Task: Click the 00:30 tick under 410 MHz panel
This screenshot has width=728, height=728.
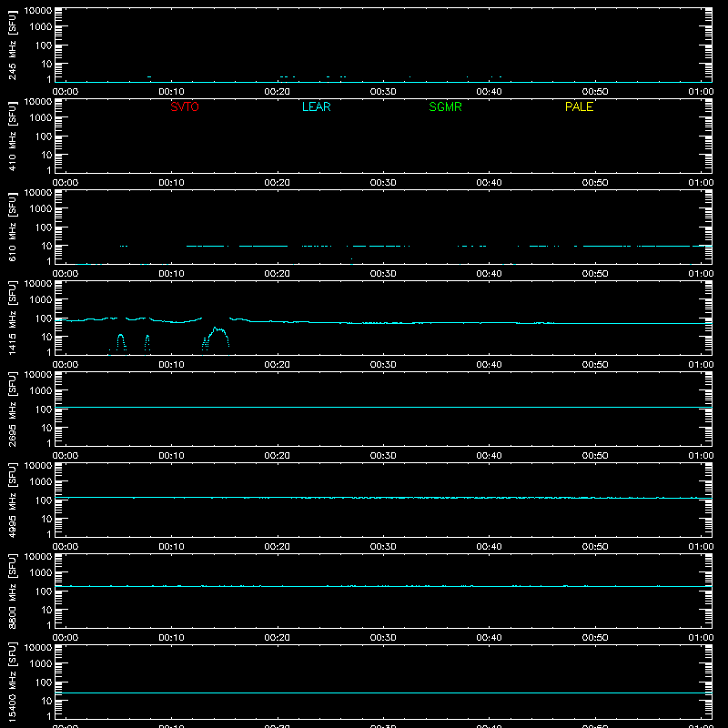Action: tap(383, 183)
